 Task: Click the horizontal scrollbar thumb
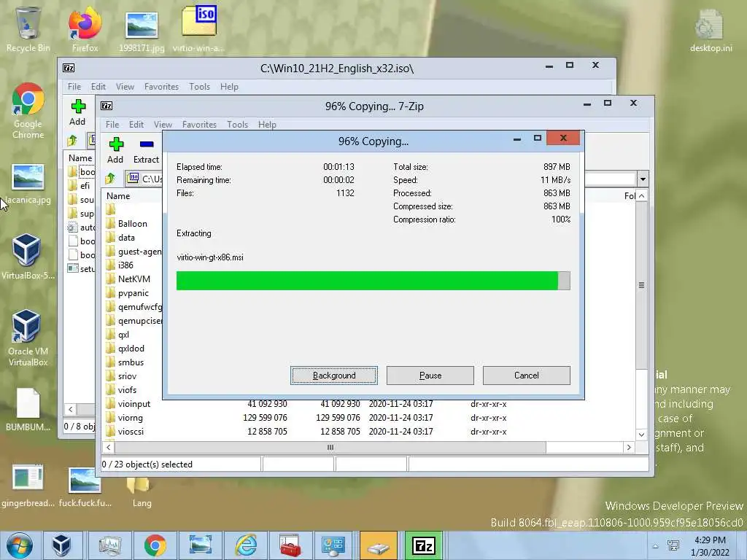[x=330, y=447]
